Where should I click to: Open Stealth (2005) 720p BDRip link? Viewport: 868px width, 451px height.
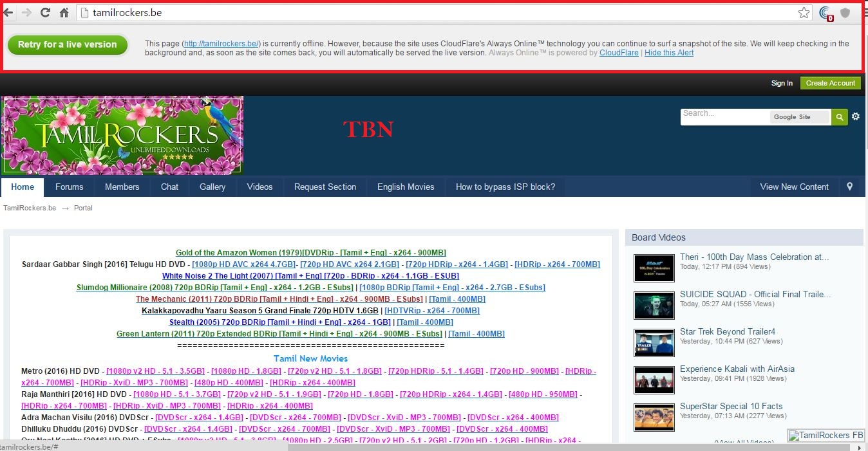pyautogui.click(x=280, y=322)
